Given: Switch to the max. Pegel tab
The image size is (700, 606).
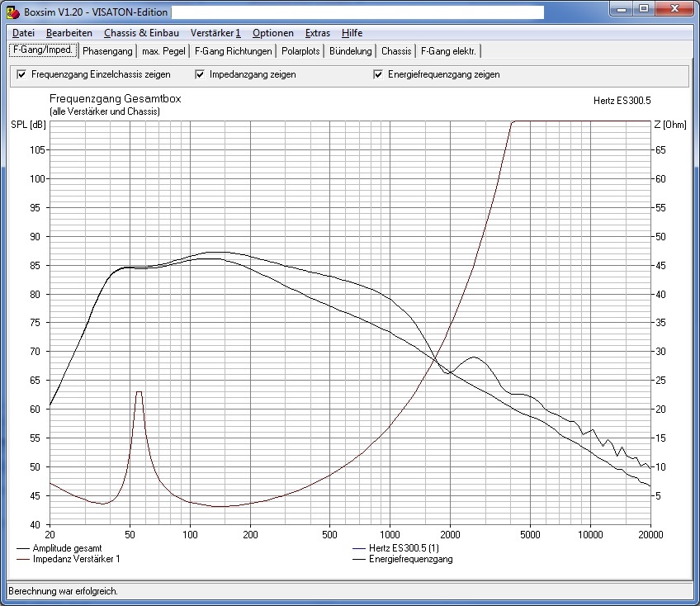Looking at the screenshot, I should coord(163,51).
